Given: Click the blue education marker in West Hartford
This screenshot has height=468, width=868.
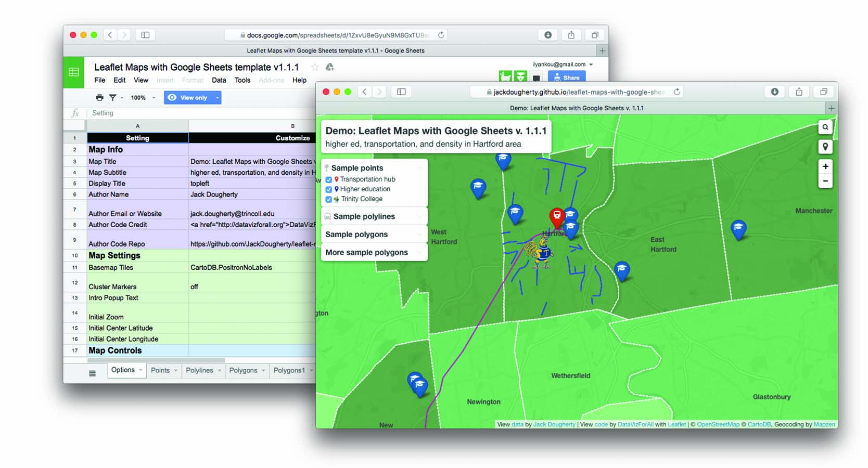Looking at the screenshot, I should pos(478,188).
